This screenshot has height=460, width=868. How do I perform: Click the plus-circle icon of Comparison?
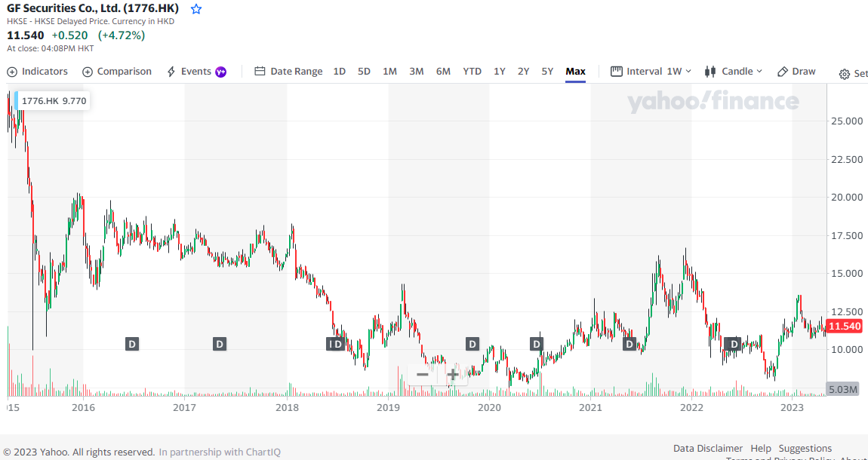tap(88, 72)
